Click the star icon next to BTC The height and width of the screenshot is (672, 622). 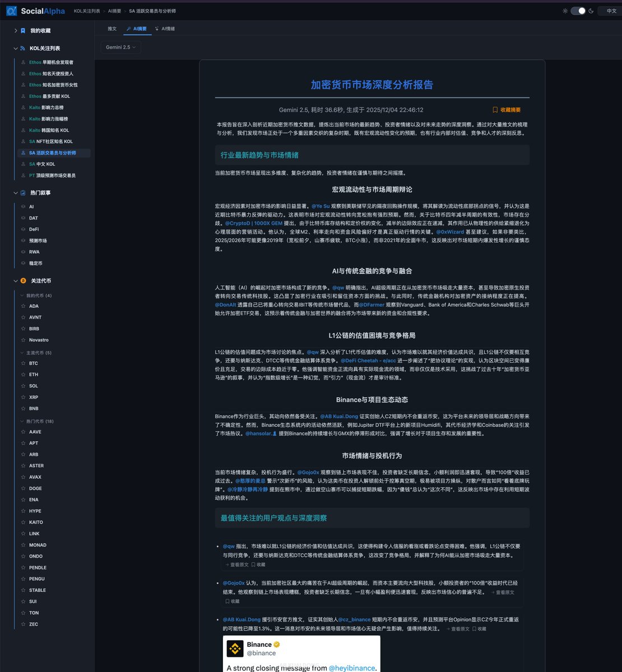point(23,363)
